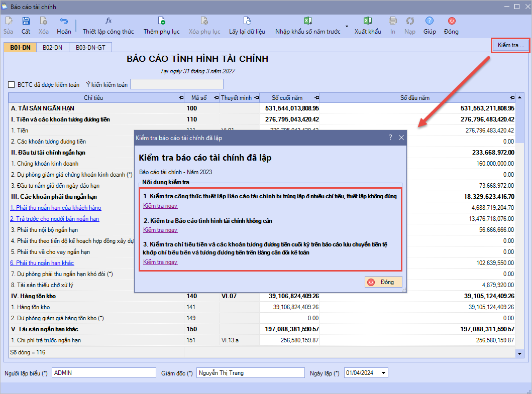Click the Giám đốc name input field
Viewport: 532px width, 394px height.
tap(250, 373)
